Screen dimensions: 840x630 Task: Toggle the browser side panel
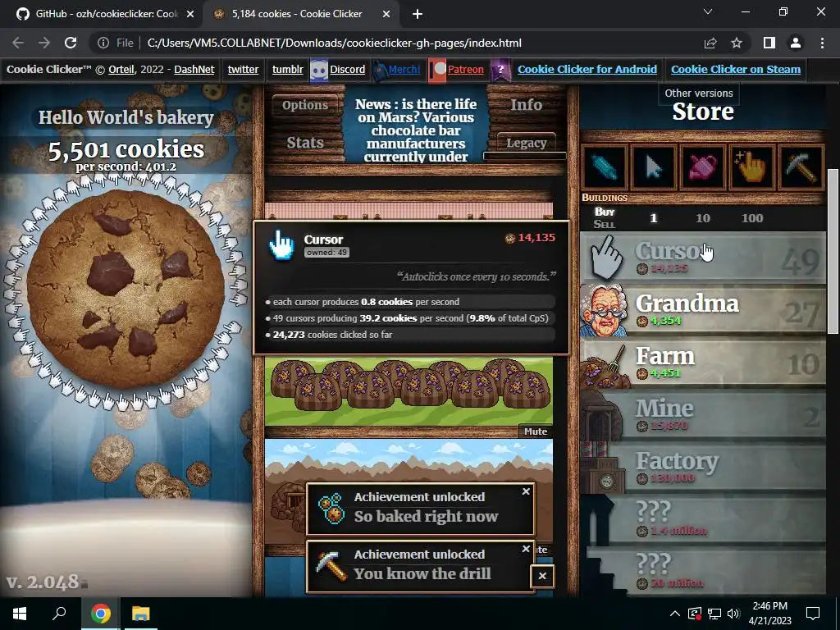click(769, 43)
